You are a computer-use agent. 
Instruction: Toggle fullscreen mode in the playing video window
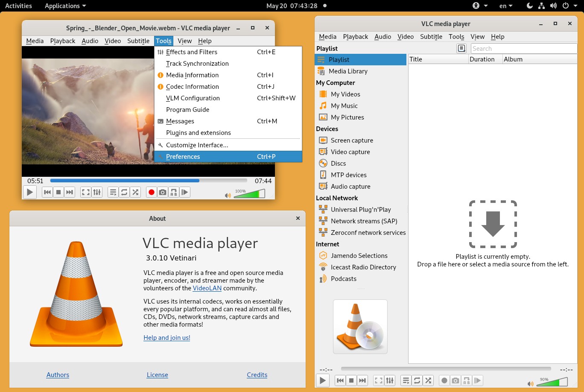(x=85, y=192)
